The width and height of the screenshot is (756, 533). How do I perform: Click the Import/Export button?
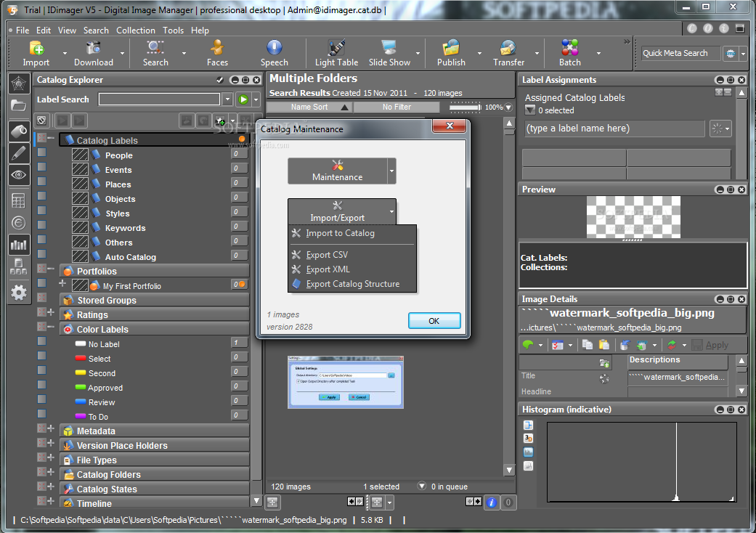coord(338,211)
